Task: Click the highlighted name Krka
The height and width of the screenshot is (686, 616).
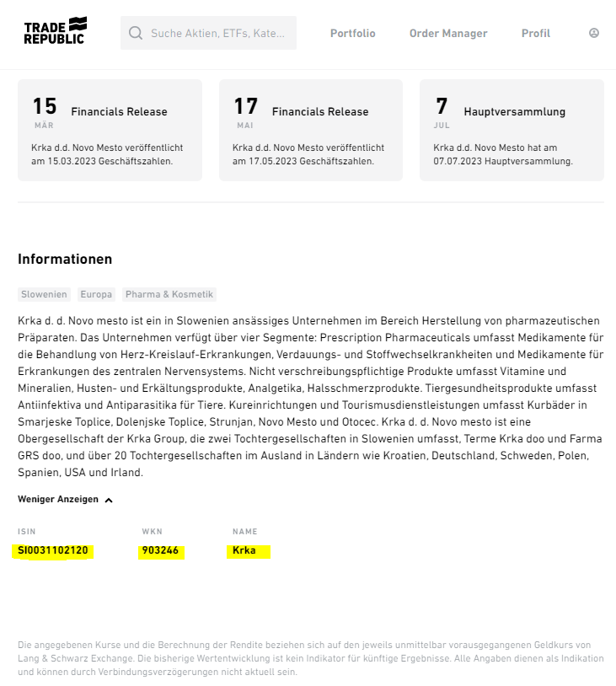Action: coord(244,550)
